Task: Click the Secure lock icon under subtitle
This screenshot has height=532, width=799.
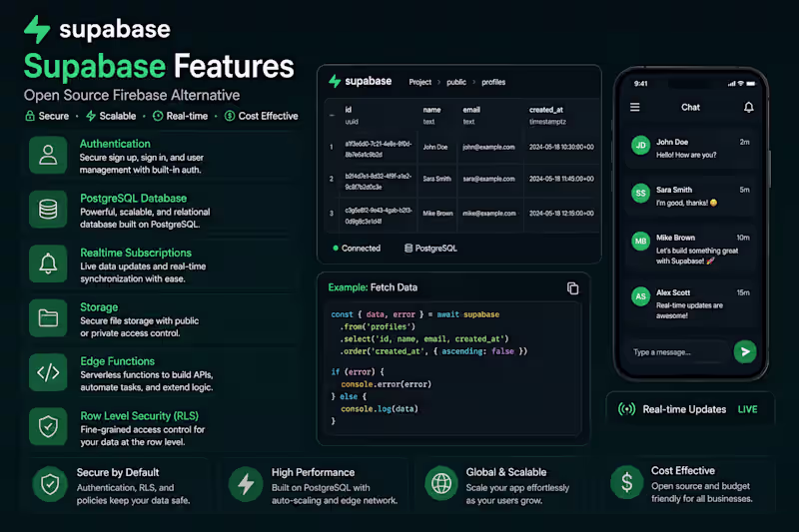Action: pyautogui.click(x=30, y=116)
